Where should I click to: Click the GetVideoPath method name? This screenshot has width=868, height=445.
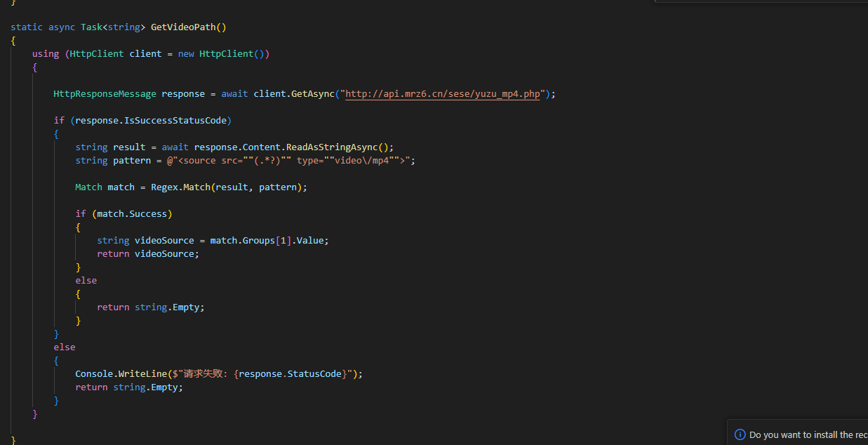pos(183,27)
